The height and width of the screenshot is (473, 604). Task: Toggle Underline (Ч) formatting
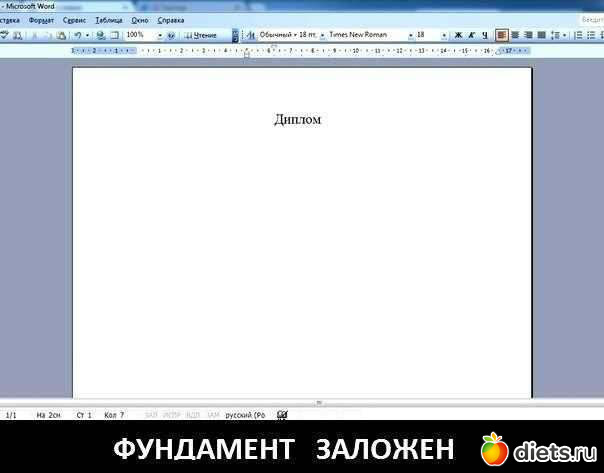click(485, 35)
